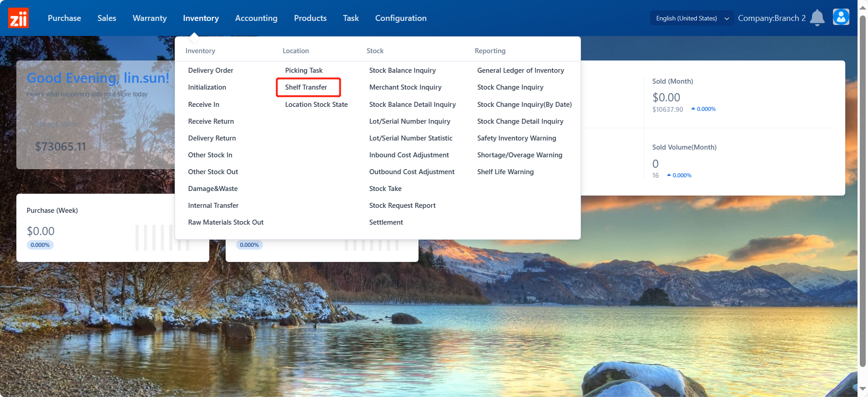This screenshot has width=868, height=397.
Task: Open Stock Balance Detail Inquiry
Action: pos(413,105)
